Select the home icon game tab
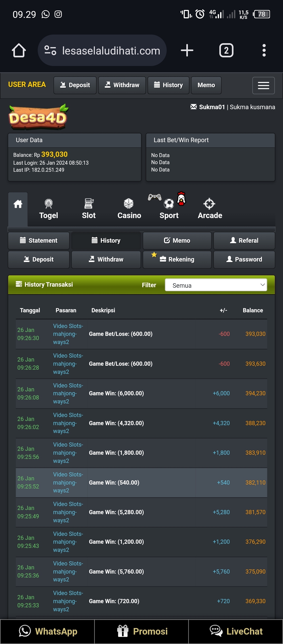This screenshot has width=283, height=644. tap(18, 204)
